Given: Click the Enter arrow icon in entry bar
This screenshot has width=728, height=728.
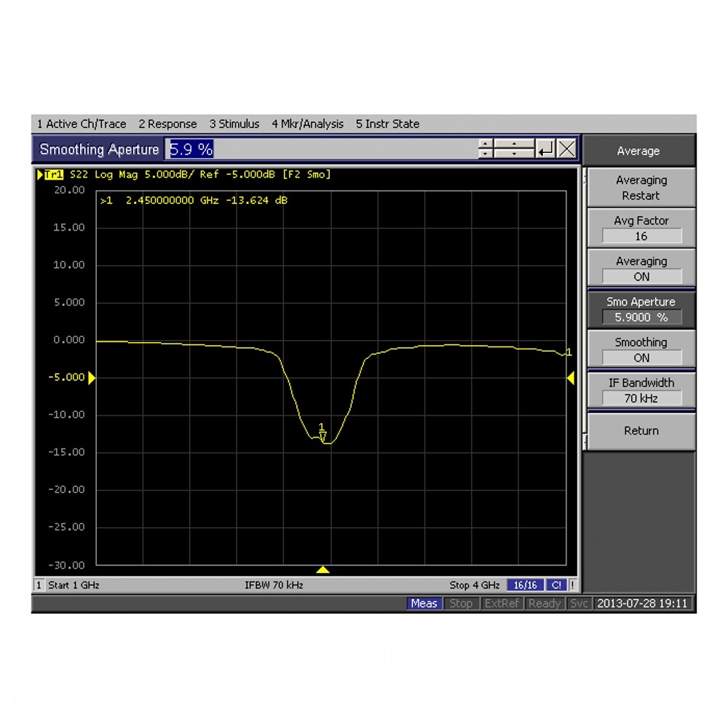Looking at the screenshot, I should pyautogui.click(x=545, y=149).
